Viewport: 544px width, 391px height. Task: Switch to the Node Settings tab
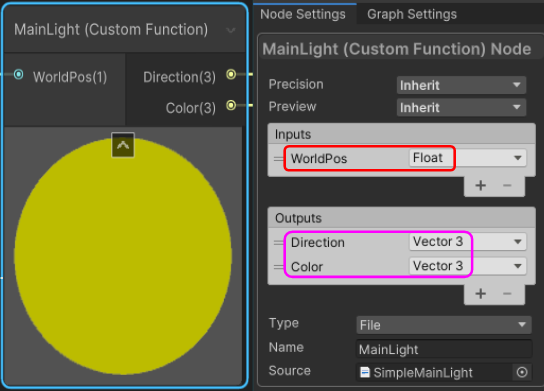coord(303,14)
